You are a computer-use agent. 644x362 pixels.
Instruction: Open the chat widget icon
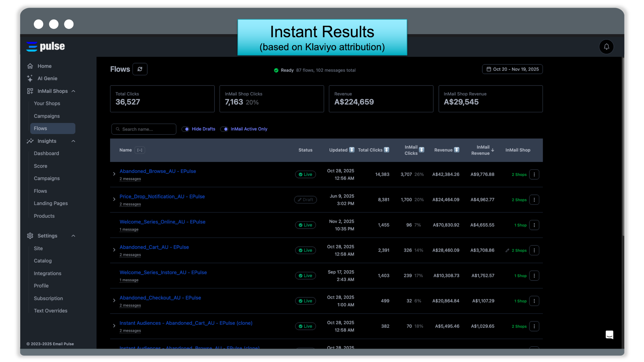click(609, 335)
